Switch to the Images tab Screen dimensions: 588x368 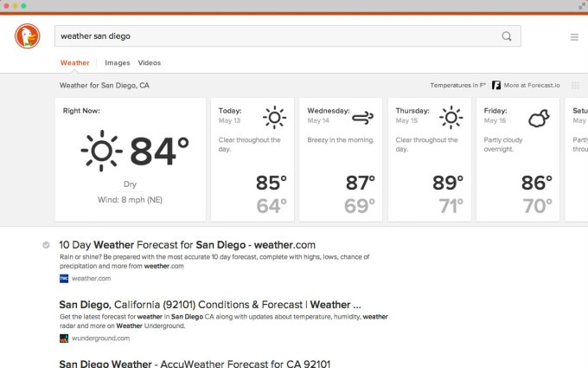coord(117,63)
